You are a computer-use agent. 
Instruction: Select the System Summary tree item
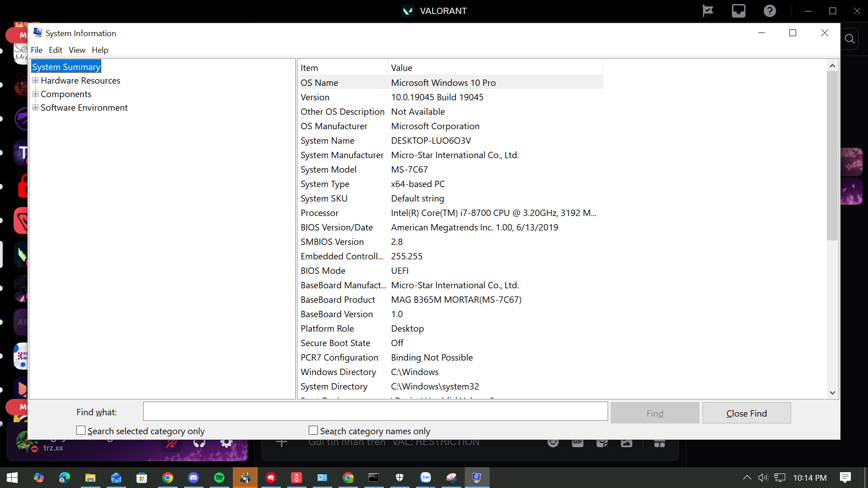pyautogui.click(x=66, y=67)
